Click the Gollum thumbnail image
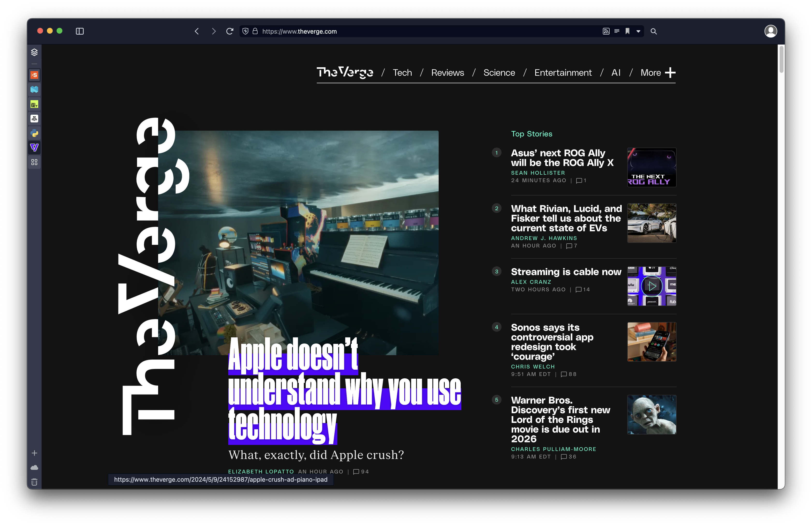The width and height of the screenshot is (812, 525). [651, 414]
